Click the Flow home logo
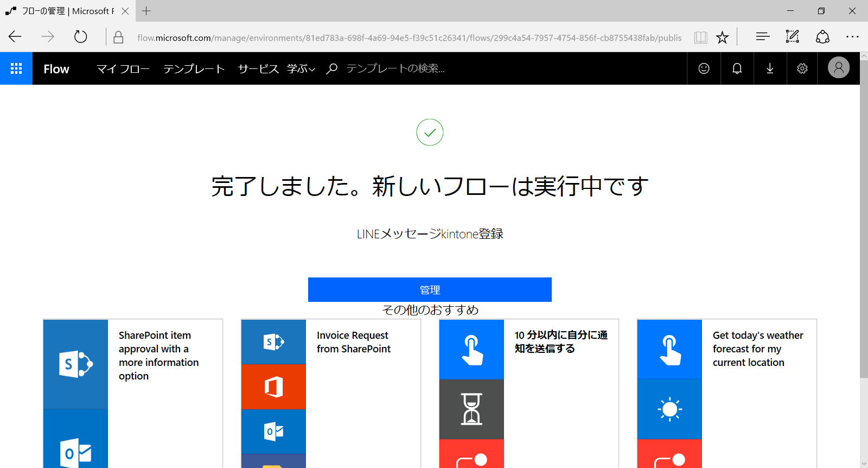 [56, 69]
